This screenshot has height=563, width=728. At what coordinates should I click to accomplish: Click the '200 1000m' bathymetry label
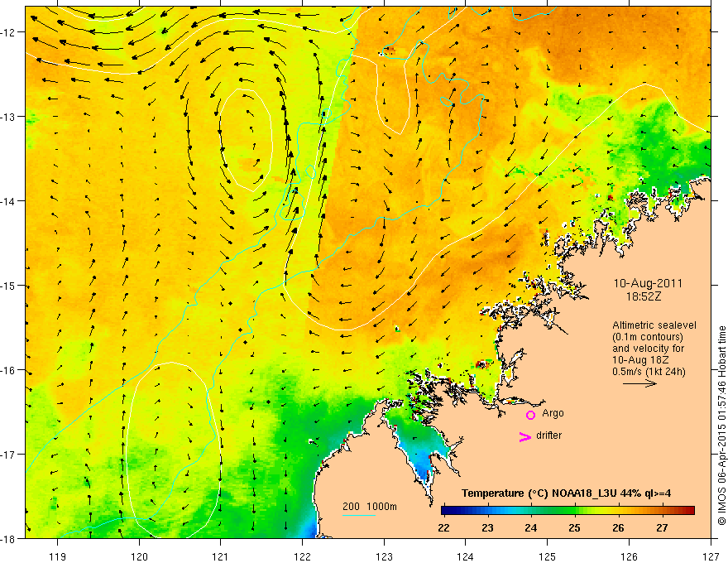(370, 507)
